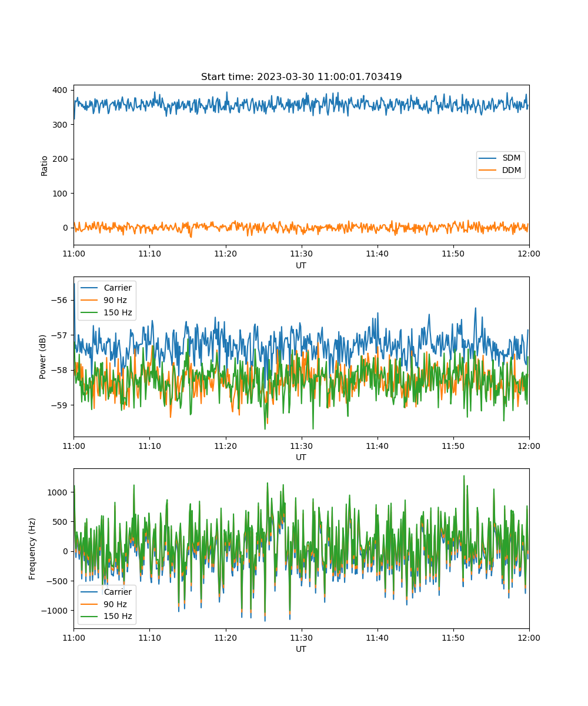Screen dimensions: 588x706
Task: Click the 0 tick on the Ratio axis
Action: (66, 228)
